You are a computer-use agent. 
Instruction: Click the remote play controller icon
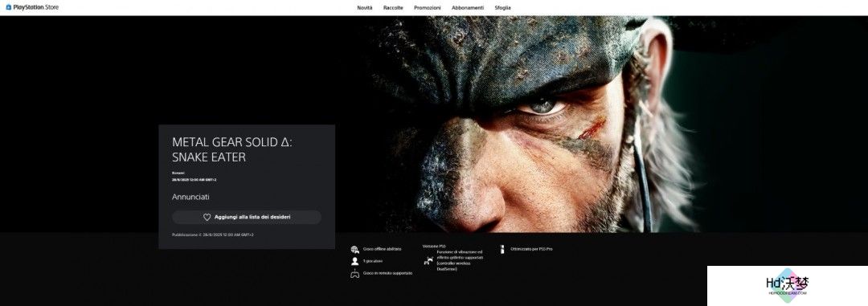[x=355, y=273]
